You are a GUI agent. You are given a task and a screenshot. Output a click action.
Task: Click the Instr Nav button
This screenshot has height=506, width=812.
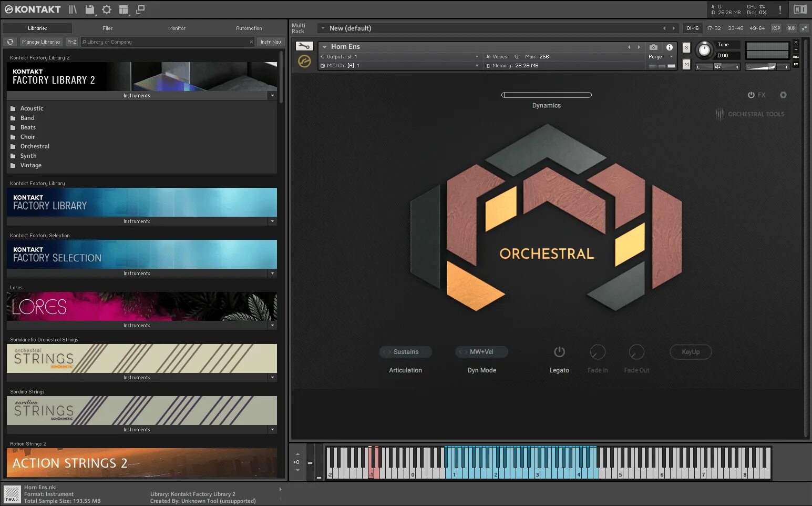pyautogui.click(x=271, y=42)
